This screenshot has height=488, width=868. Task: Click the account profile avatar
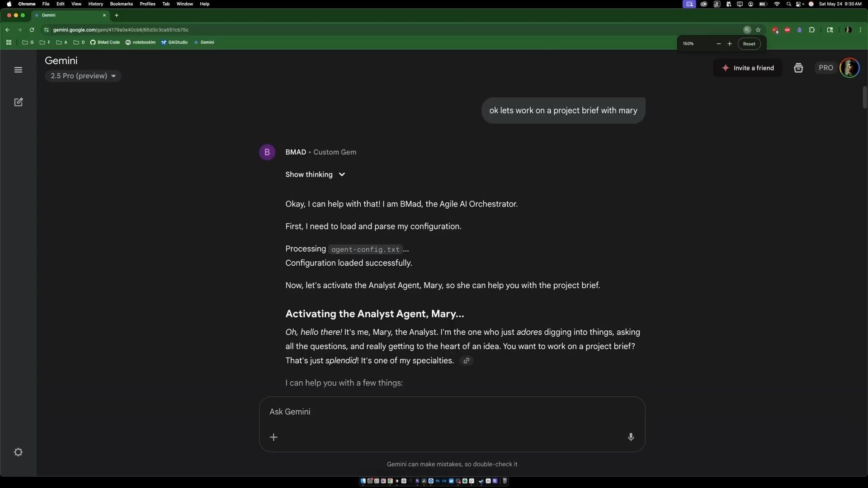click(849, 68)
